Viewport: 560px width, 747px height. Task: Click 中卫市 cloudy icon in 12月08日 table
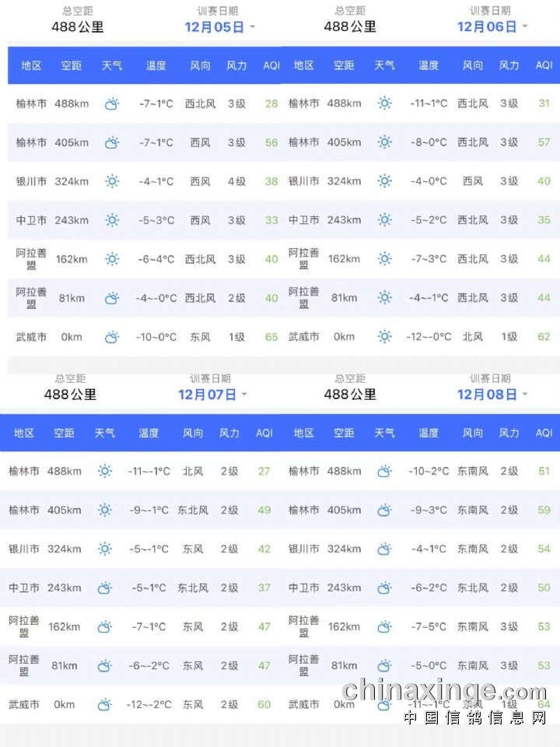384,587
